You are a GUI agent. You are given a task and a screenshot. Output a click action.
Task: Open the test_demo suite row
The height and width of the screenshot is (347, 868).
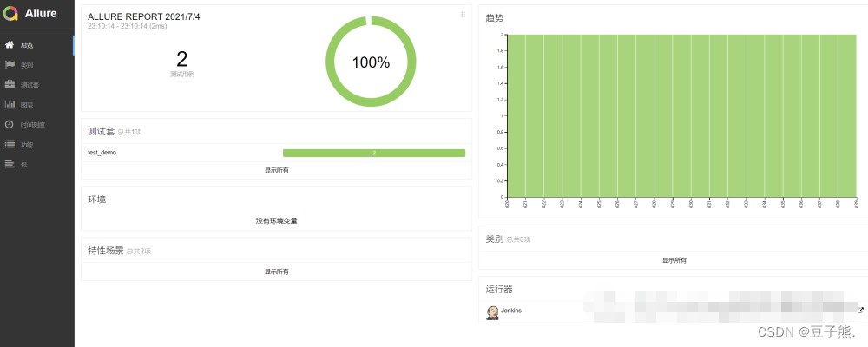pyautogui.click(x=276, y=153)
